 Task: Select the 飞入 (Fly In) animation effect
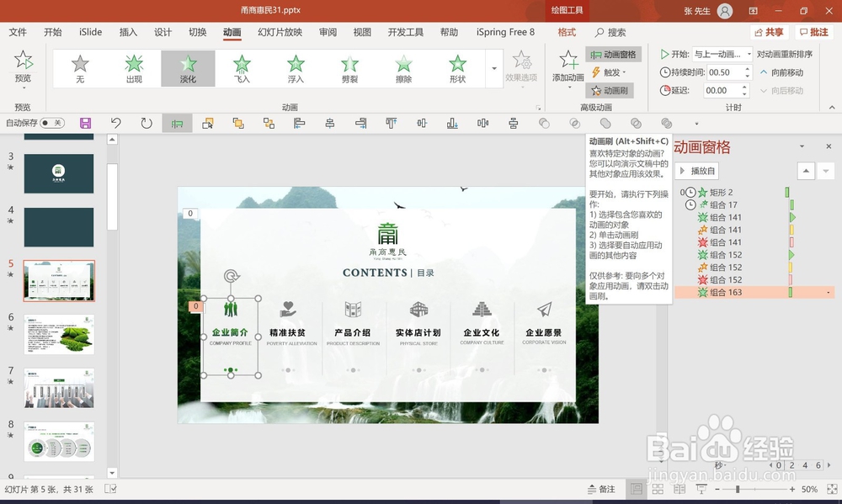(x=242, y=69)
